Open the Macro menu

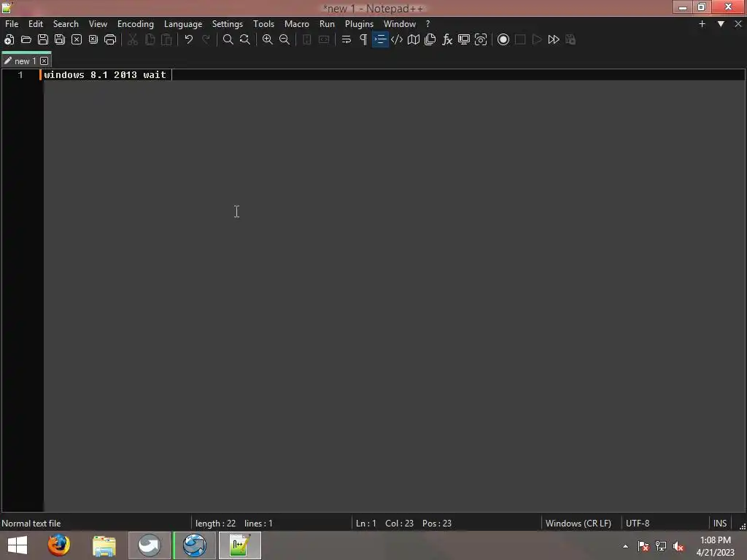pos(297,24)
